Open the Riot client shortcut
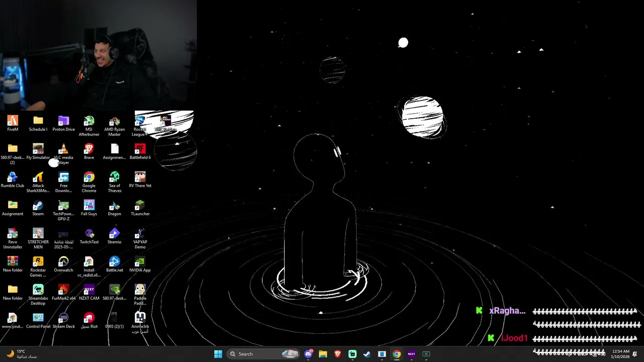 (x=89, y=321)
